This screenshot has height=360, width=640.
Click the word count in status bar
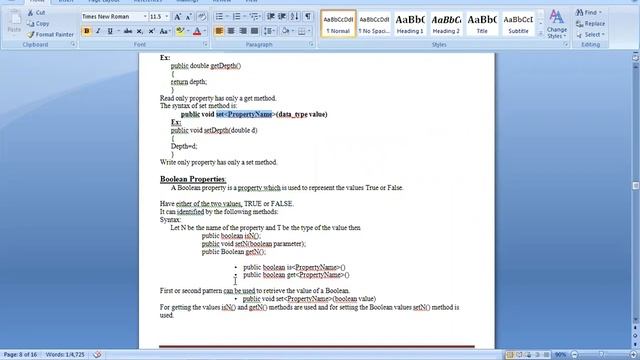pos(65,355)
